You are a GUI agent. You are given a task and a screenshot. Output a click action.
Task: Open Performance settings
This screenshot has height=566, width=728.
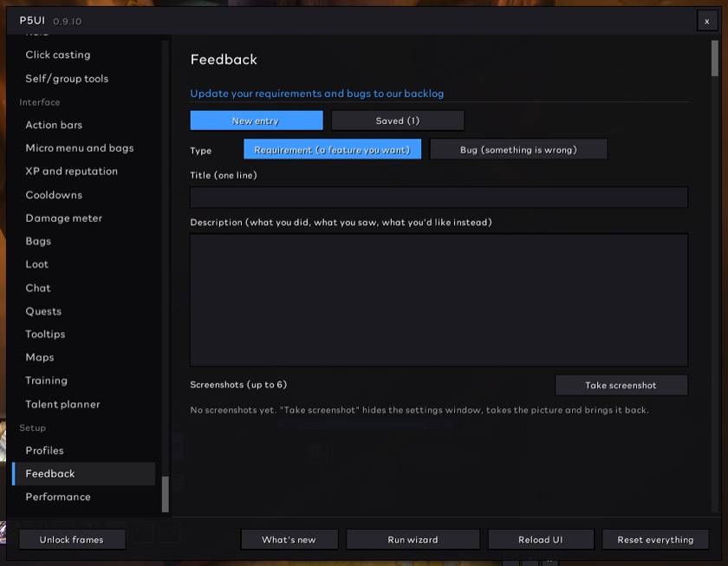point(58,497)
